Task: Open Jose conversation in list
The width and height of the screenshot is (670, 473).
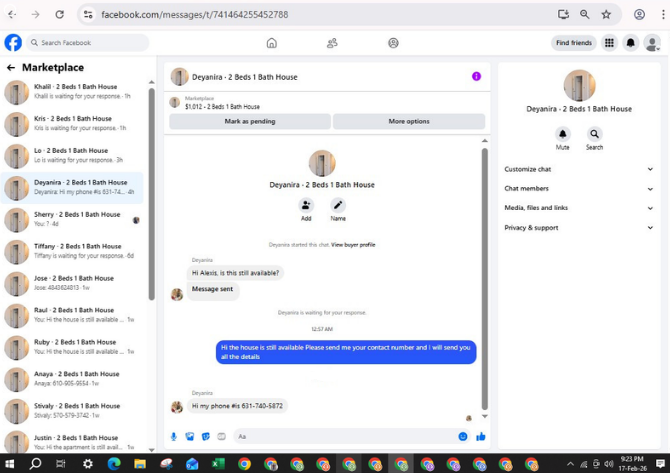Action: tap(73, 283)
